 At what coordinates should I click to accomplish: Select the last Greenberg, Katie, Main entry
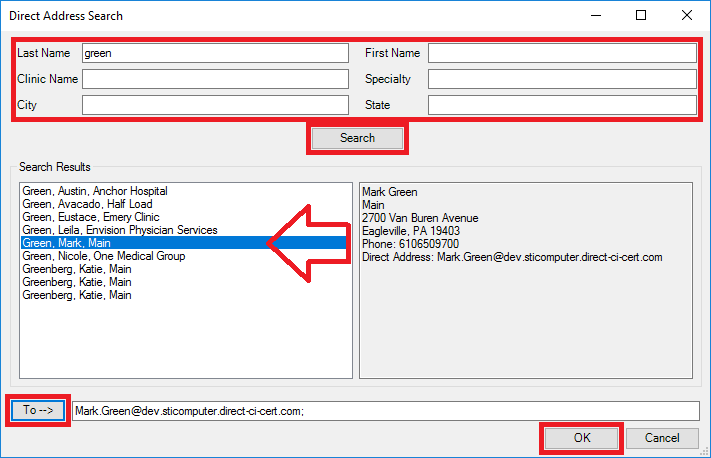(77, 295)
